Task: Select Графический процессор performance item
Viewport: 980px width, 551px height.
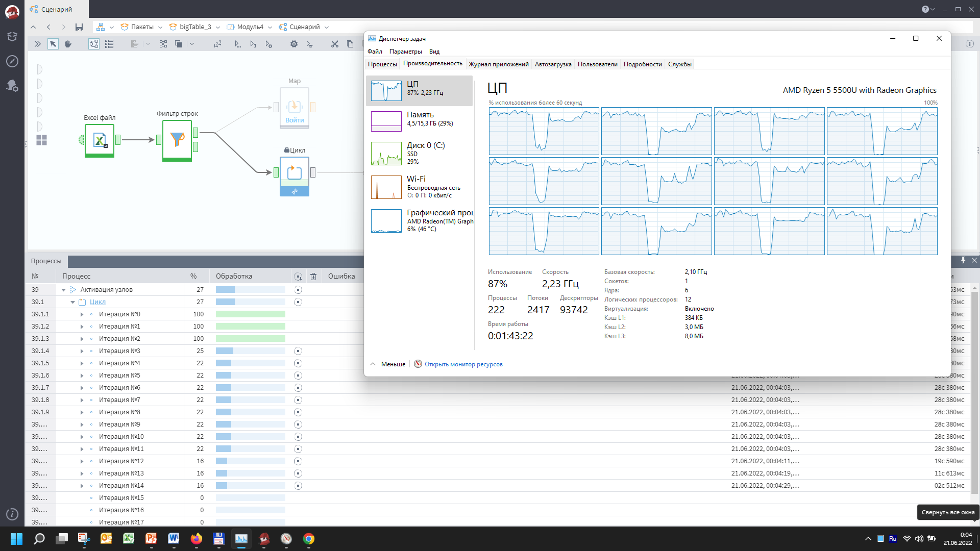Action: (x=419, y=221)
